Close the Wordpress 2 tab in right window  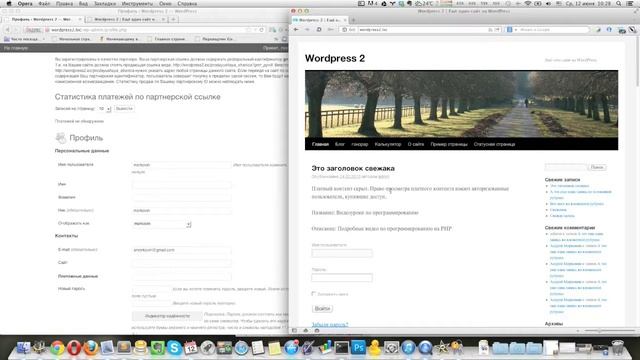pyautogui.click(x=345, y=20)
